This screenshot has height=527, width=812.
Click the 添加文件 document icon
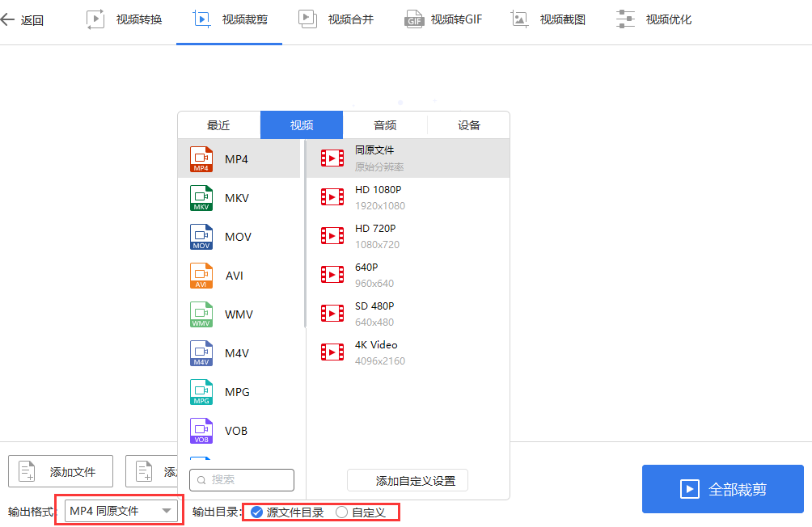(x=27, y=471)
